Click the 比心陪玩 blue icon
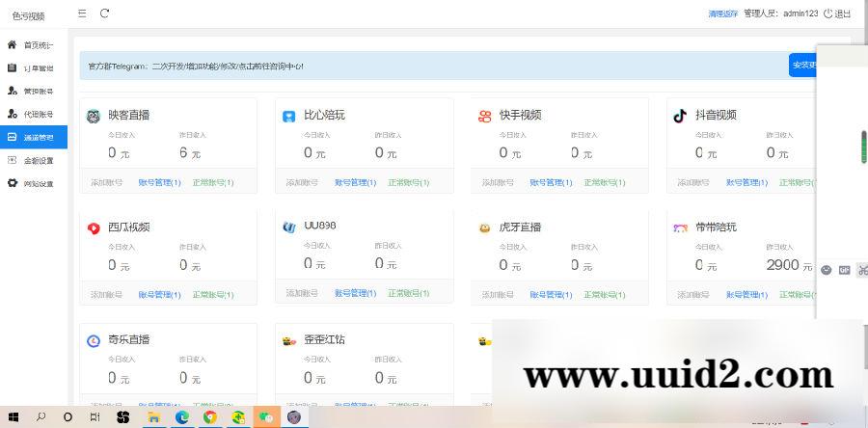Image resolution: width=868 pixels, height=428 pixels. [x=289, y=116]
